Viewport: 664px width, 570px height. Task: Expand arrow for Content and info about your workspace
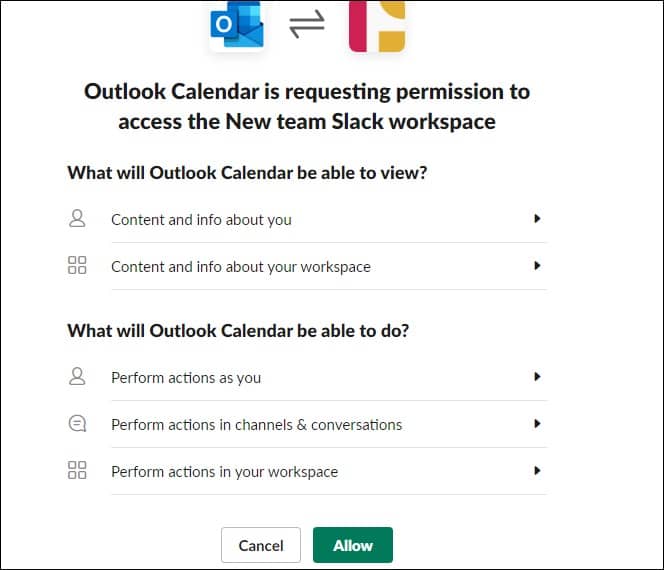(537, 266)
